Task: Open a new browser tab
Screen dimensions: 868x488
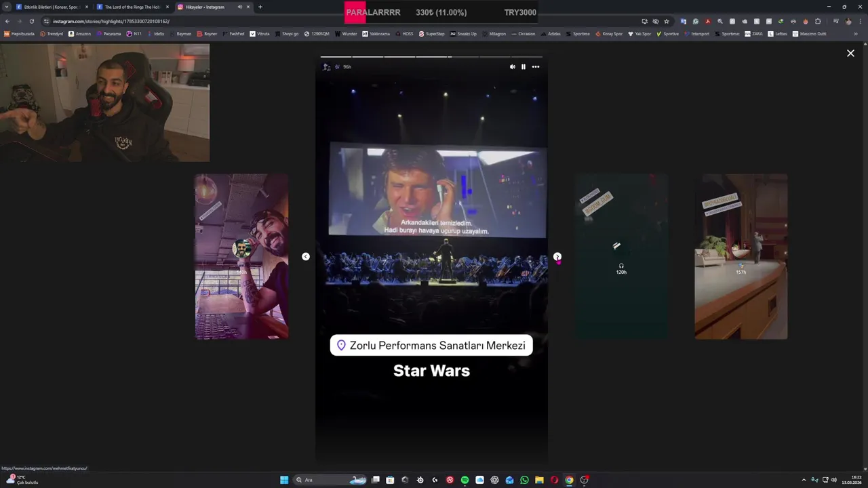Action: click(x=260, y=7)
